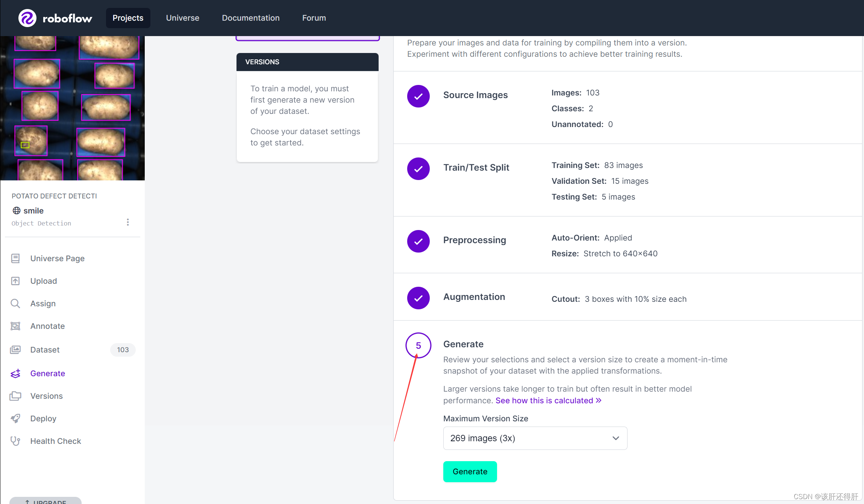Select the Assign magnifier icon
Image resolution: width=864 pixels, height=504 pixels.
point(15,304)
